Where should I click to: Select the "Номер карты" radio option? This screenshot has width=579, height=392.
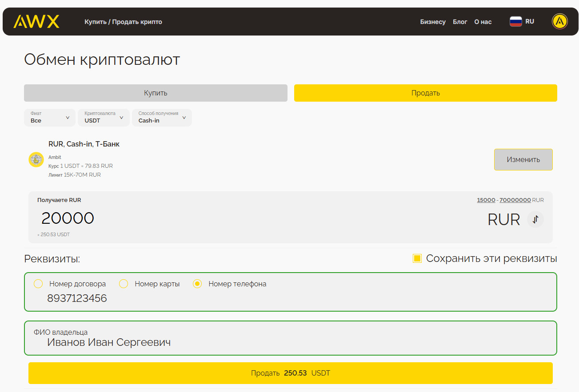124,284
